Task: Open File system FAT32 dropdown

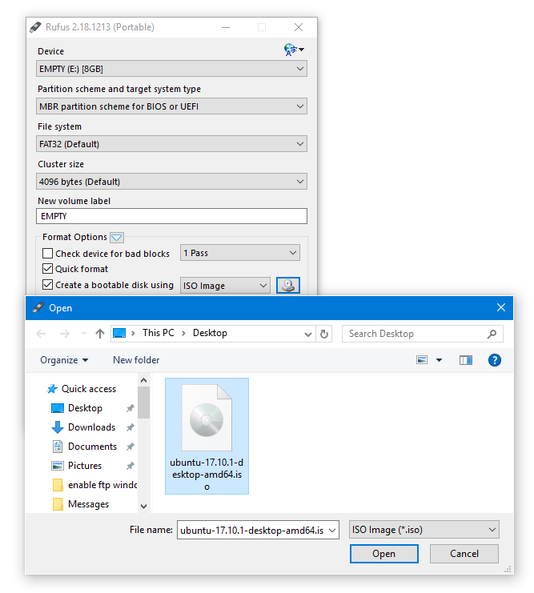Action: click(x=172, y=144)
